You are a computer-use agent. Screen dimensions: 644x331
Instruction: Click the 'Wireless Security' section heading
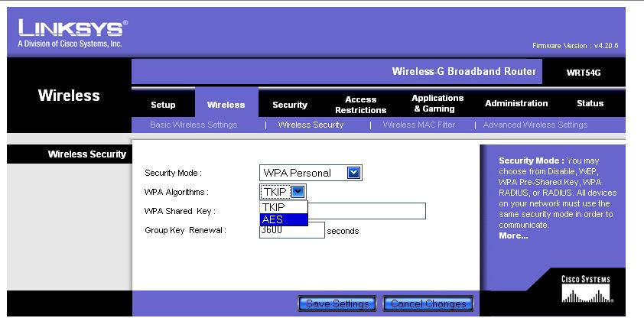(87, 154)
